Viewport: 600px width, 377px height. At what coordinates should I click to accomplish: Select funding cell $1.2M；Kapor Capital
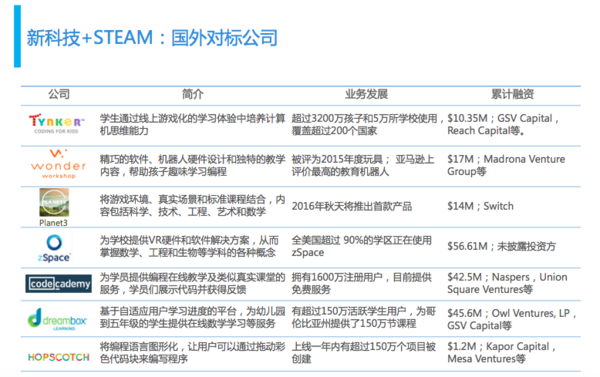click(501, 353)
